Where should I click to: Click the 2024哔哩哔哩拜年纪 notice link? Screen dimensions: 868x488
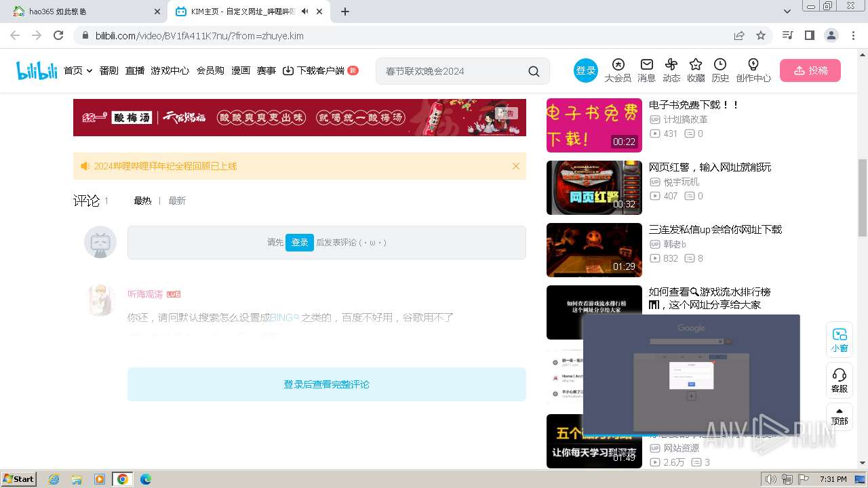[165, 166]
